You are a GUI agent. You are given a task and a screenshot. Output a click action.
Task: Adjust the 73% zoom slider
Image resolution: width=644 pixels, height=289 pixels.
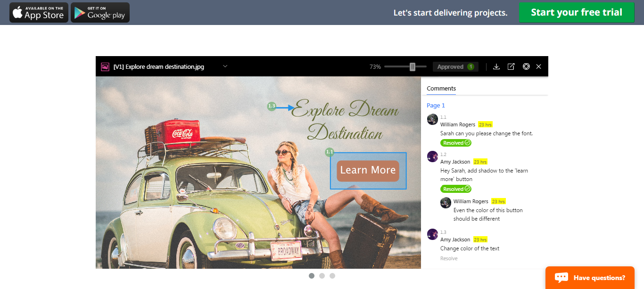click(413, 66)
